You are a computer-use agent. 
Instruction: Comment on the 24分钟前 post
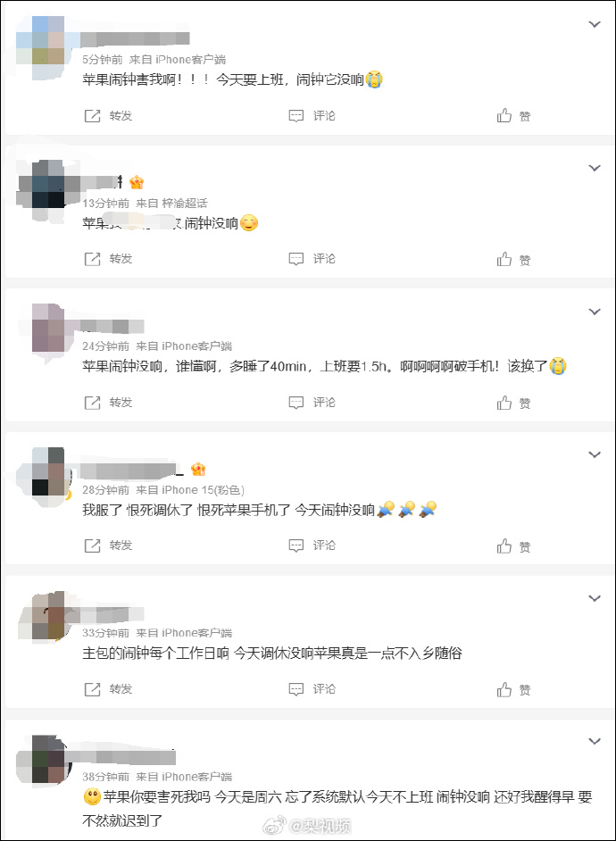click(312, 403)
